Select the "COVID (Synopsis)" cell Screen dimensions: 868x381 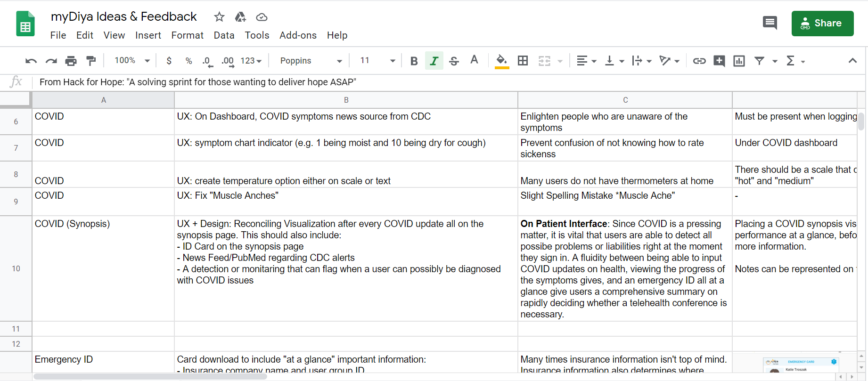click(x=103, y=268)
